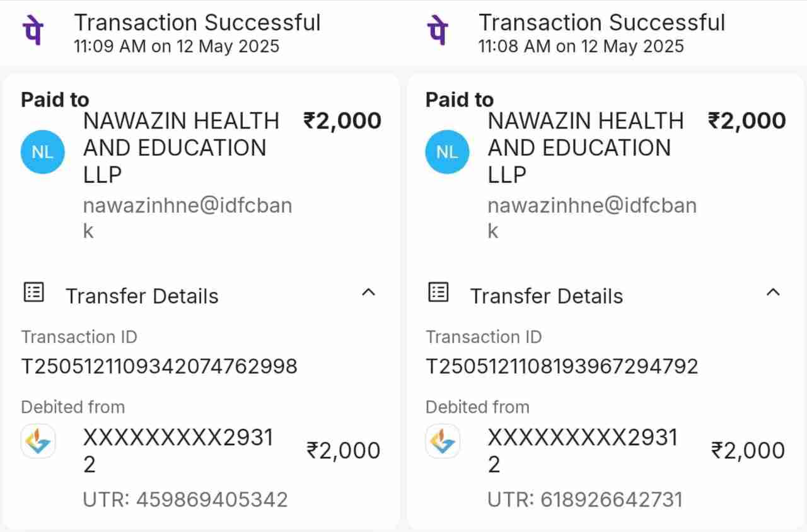The width and height of the screenshot is (807, 532).
Task: Collapse Transfer Details on the 11:08 AM receipt
Action: [x=772, y=292]
